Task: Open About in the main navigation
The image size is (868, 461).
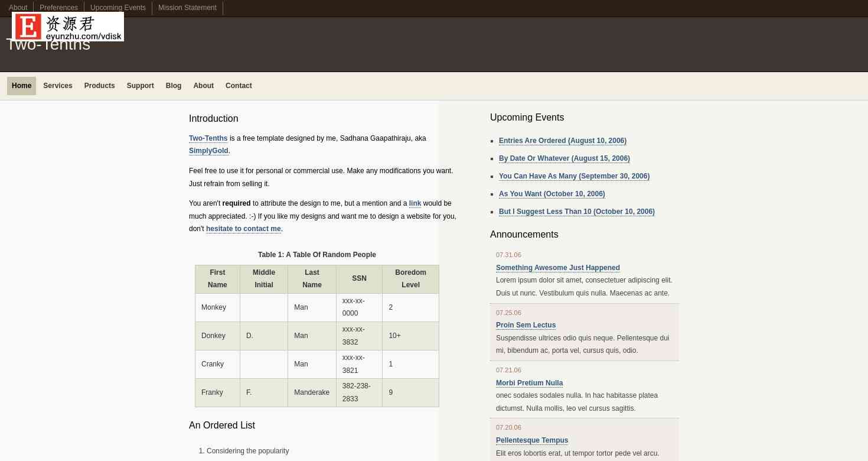Action: tap(204, 86)
